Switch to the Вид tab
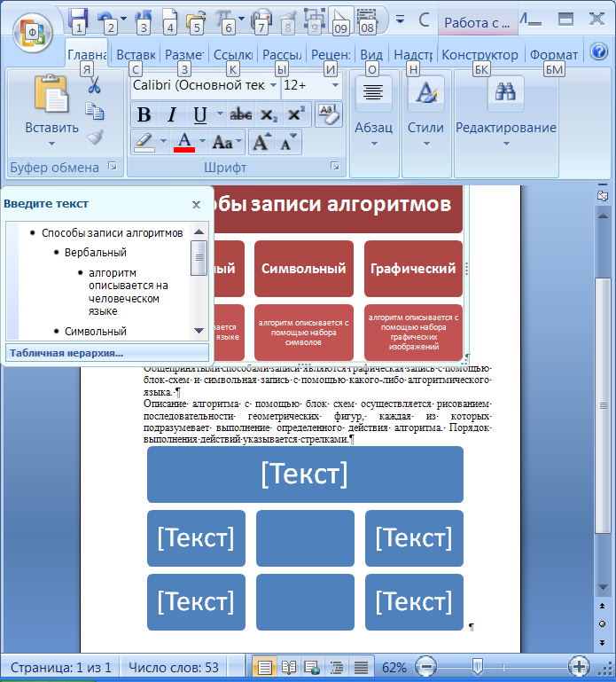The image size is (616, 682). pos(371,55)
